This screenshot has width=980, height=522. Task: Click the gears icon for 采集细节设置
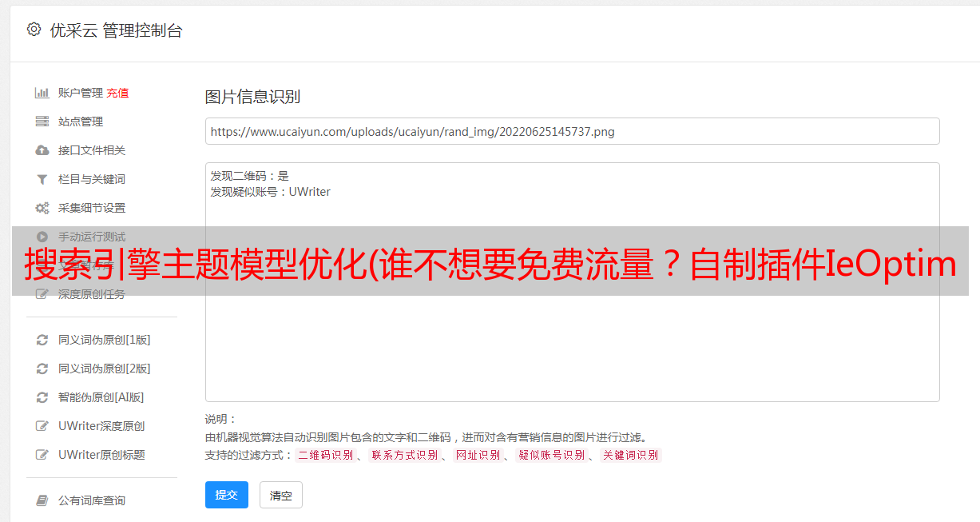(x=42, y=208)
